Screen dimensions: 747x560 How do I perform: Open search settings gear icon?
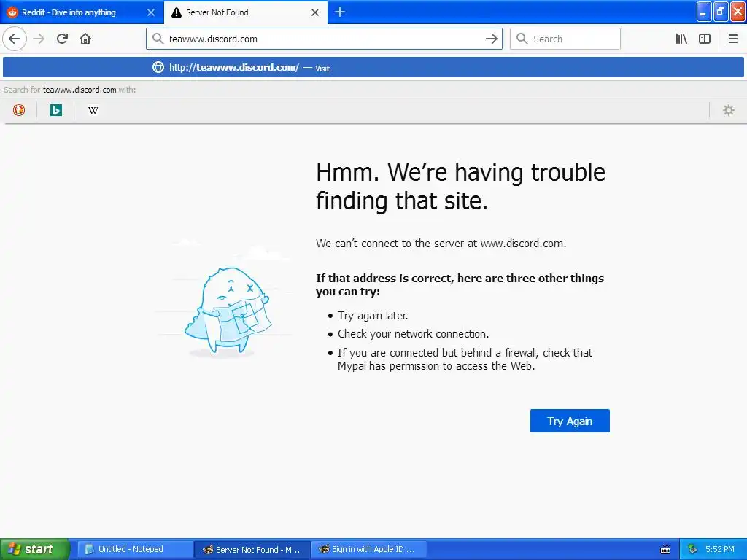[x=729, y=110]
